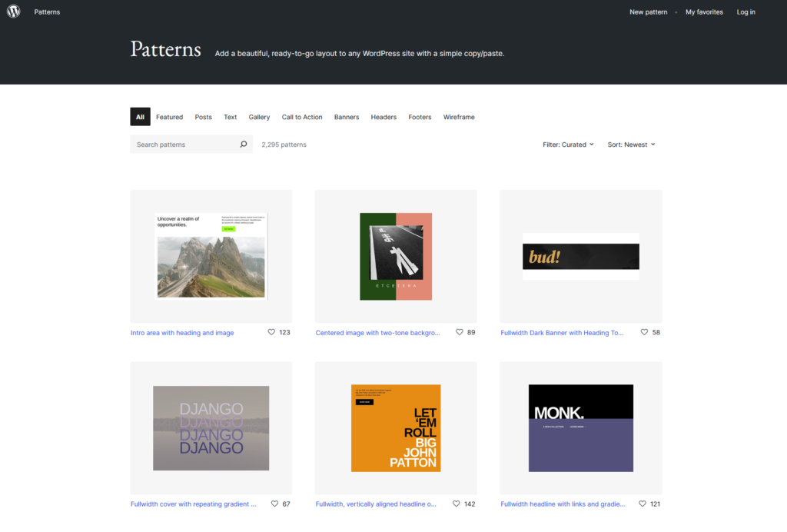The image size is (787, 532).
Task: Click the DJANGO repeating text thumbnail
Action: 211,428
